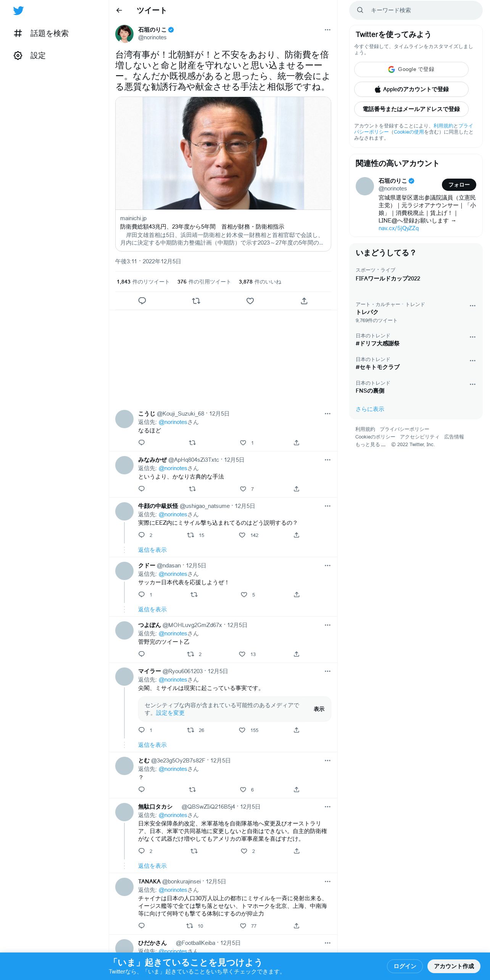Open more options on みなみかぜ's reply
This screenshot has width=490, height=980.
click(x=327, y=460)
